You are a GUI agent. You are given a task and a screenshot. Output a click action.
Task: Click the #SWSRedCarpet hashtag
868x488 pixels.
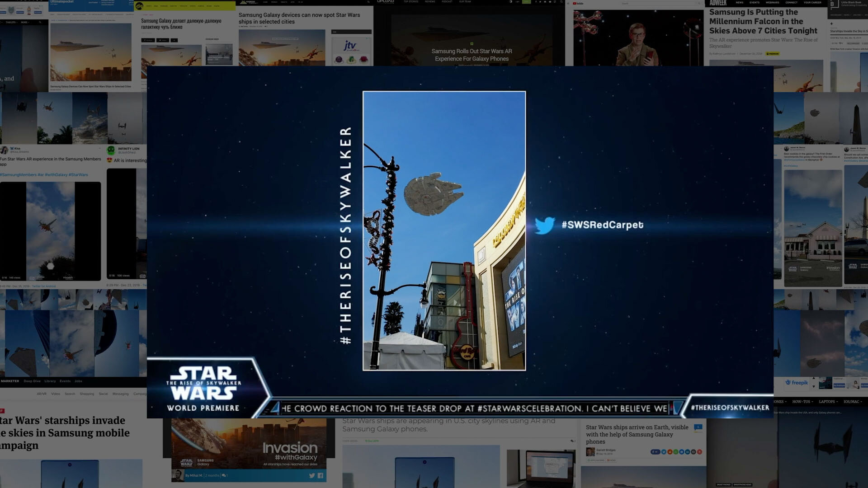click(x=602, y=225)
